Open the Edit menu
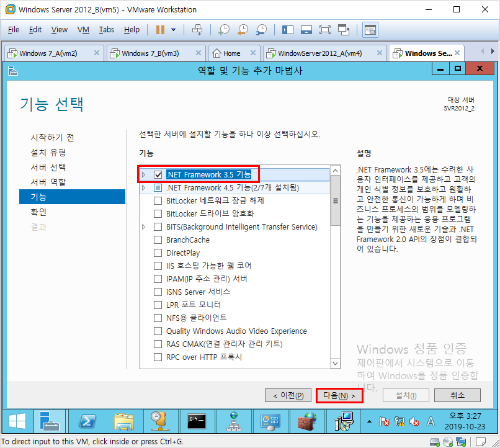 (x=35, y=30)
